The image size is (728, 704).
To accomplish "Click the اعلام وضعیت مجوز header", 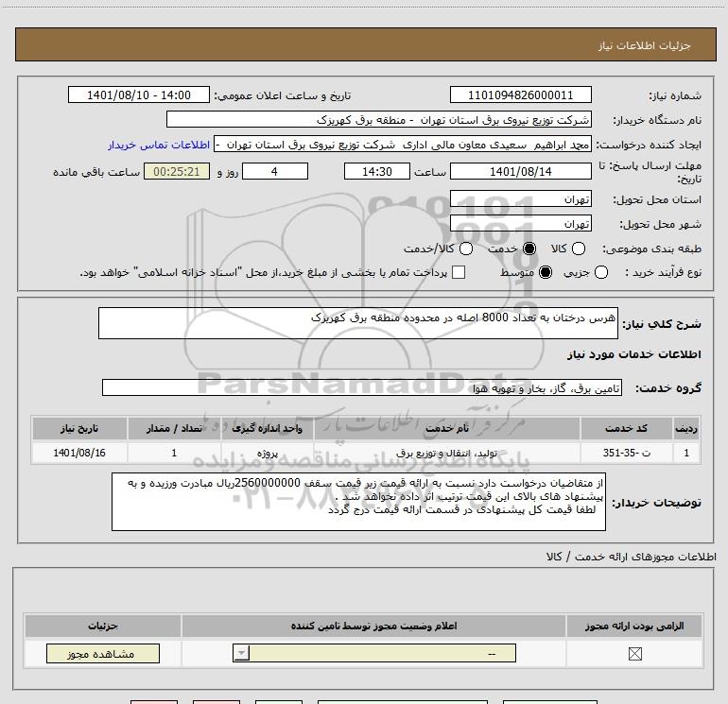I will click(x=373, y=626).
